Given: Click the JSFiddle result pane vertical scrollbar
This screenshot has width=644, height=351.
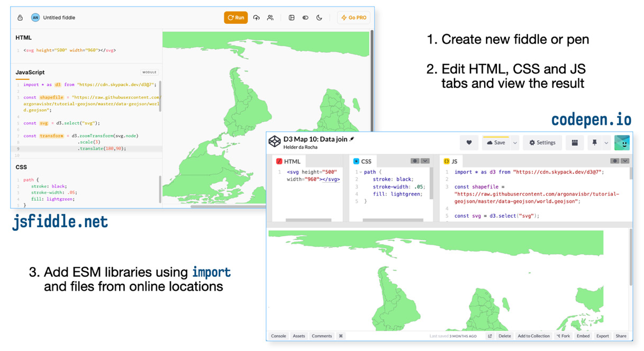Looking at the screenshot, I should pos(372,79).
